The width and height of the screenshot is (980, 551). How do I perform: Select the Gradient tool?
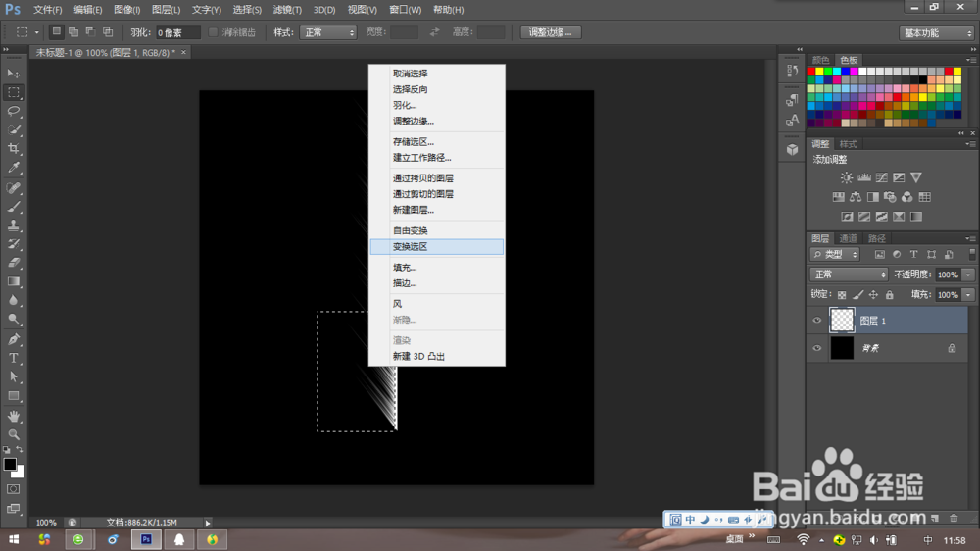pyautogui.click(x=13, y=282)
